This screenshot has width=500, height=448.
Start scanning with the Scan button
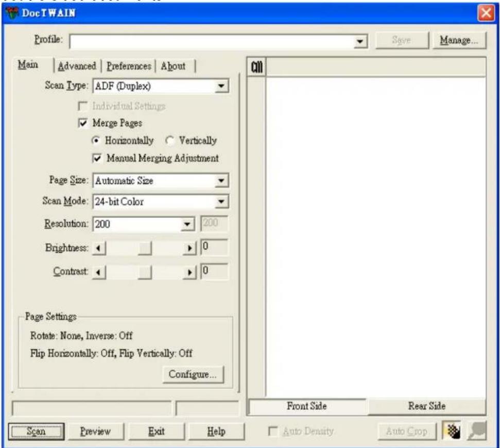click(36, 432)
